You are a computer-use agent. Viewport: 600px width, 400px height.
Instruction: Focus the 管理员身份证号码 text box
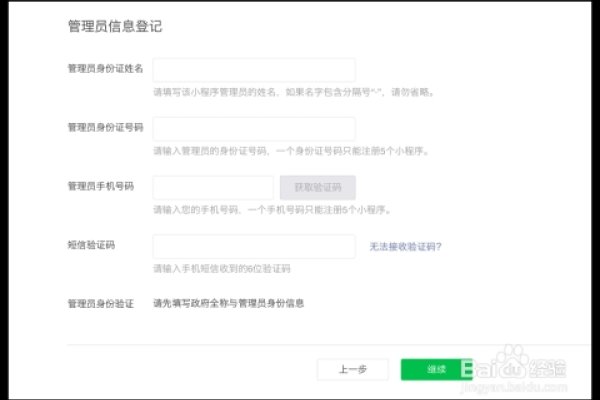[254, 128]
